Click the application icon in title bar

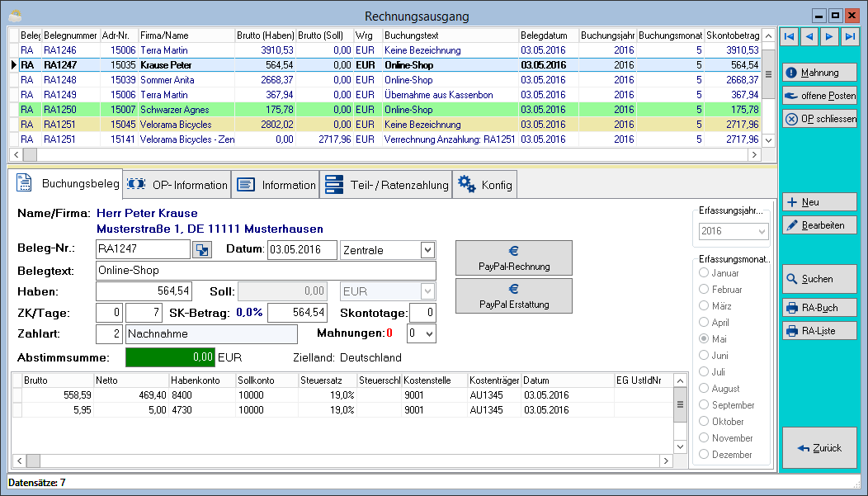point(15,16)
